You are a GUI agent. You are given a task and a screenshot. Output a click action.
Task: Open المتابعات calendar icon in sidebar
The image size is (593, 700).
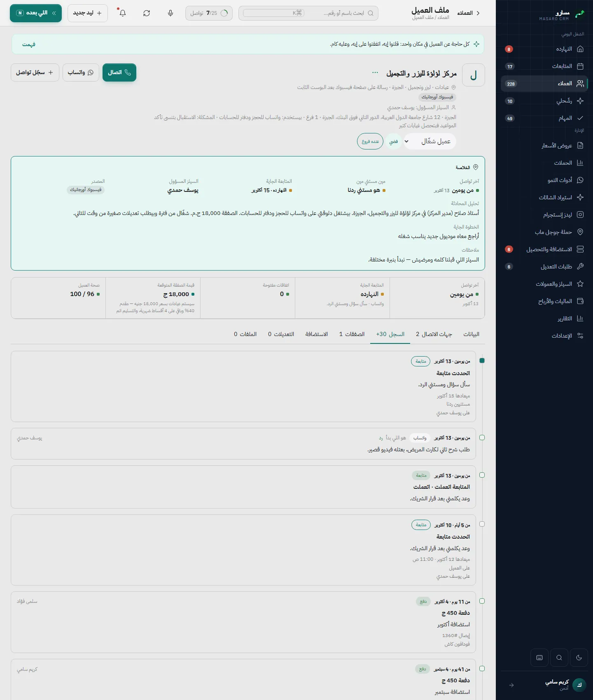click(580, 66)
